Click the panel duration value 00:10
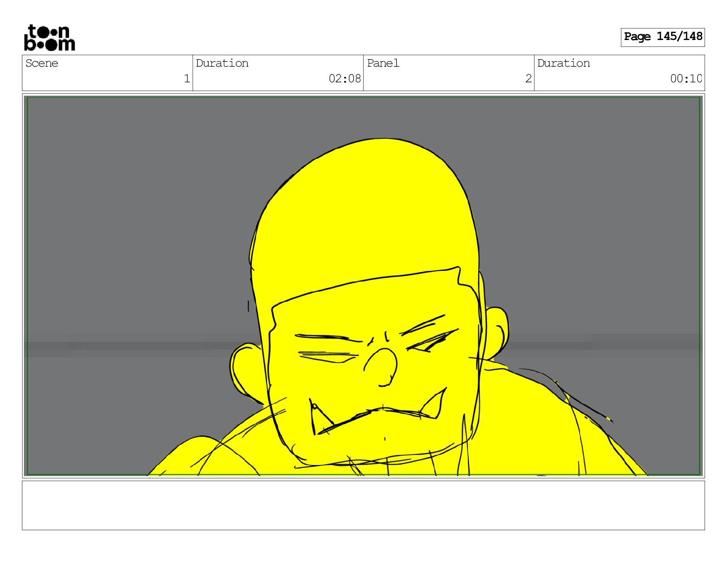The width and height of the screenshot is (728, 563). point(686,79)
